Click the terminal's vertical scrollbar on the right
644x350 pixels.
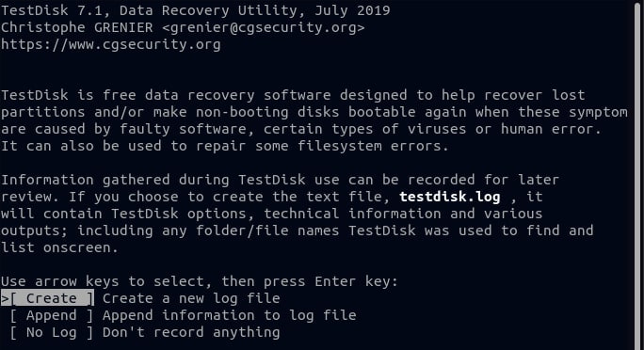pyautogui.click(x=637, y=175)
